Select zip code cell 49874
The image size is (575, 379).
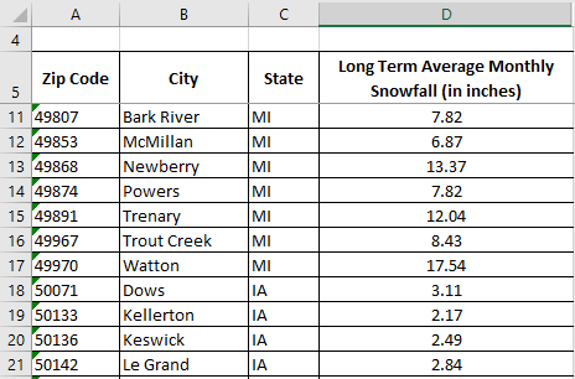[x=76, y=190]
